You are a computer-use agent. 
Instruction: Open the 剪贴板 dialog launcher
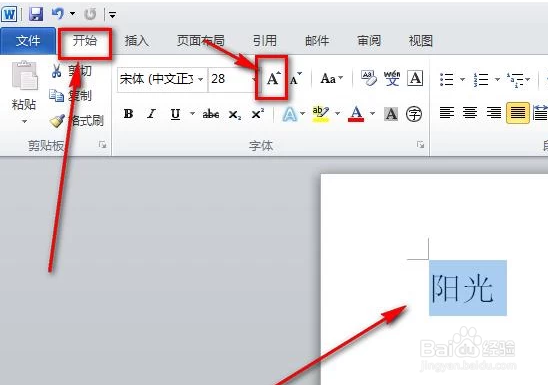[x=102, y=145]
